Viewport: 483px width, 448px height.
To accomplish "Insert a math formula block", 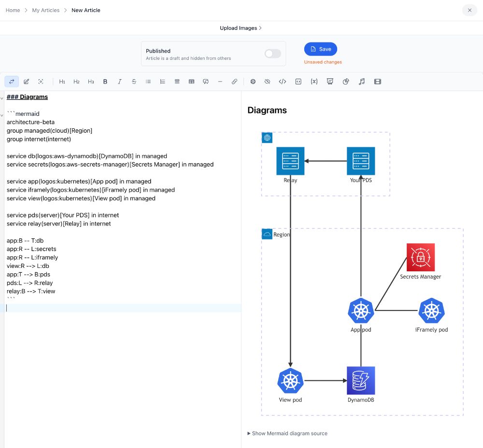I will [314, 81].
